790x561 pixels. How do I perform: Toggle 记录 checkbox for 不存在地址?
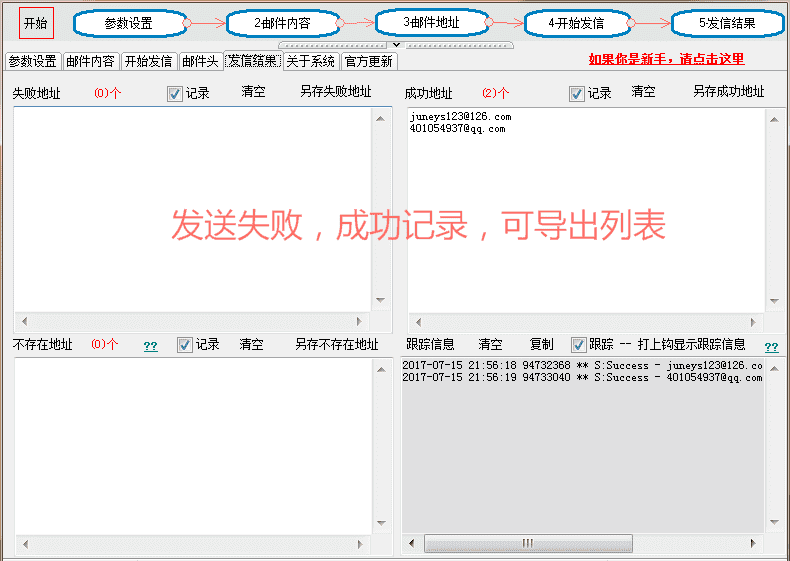[x=185, y=345]
